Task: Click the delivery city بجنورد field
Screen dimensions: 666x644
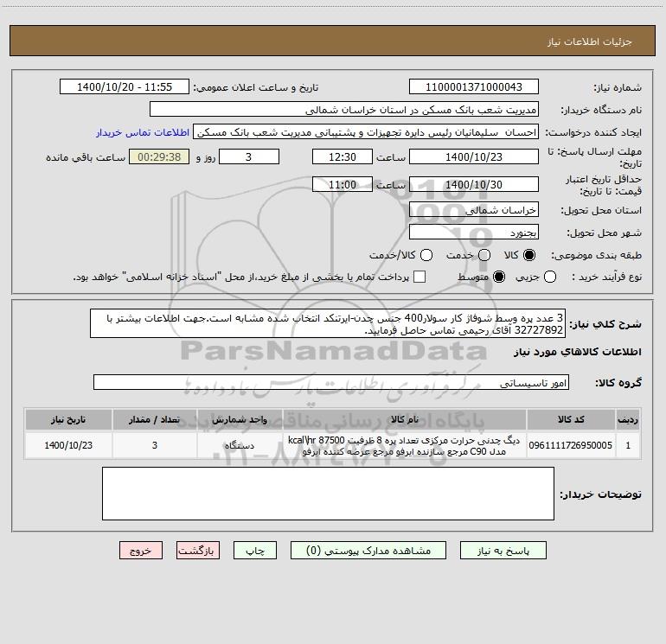Action: point(474,232)
